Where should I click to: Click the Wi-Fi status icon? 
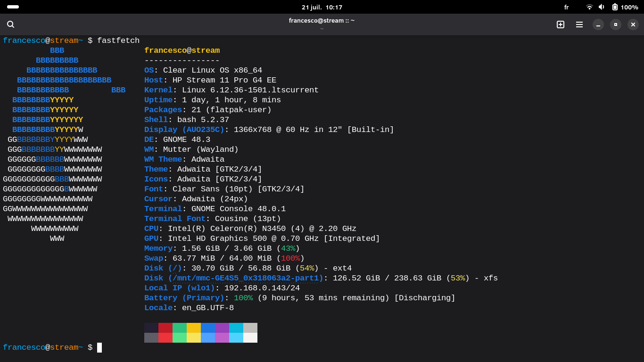589,7
